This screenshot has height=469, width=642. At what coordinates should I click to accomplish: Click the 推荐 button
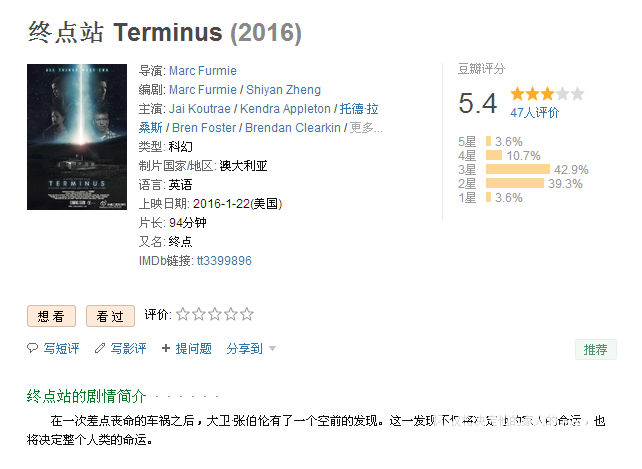pyautogui.click(x=596, y=349)
